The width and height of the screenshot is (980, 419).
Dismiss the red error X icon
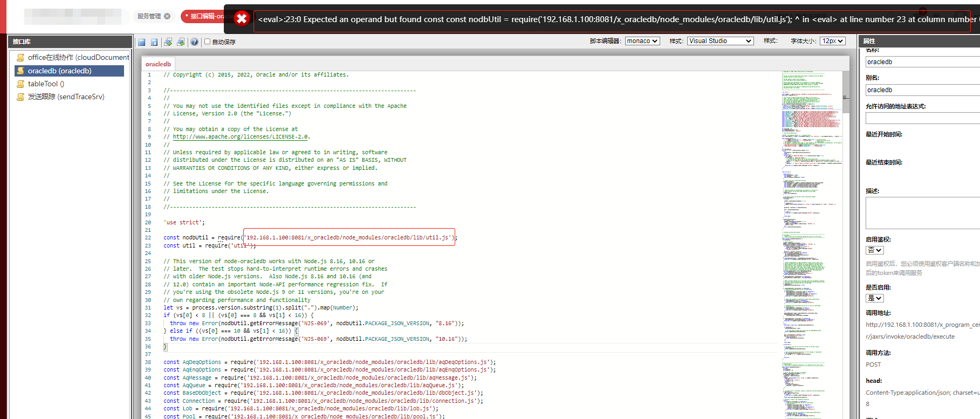click(x=242, y=19)
